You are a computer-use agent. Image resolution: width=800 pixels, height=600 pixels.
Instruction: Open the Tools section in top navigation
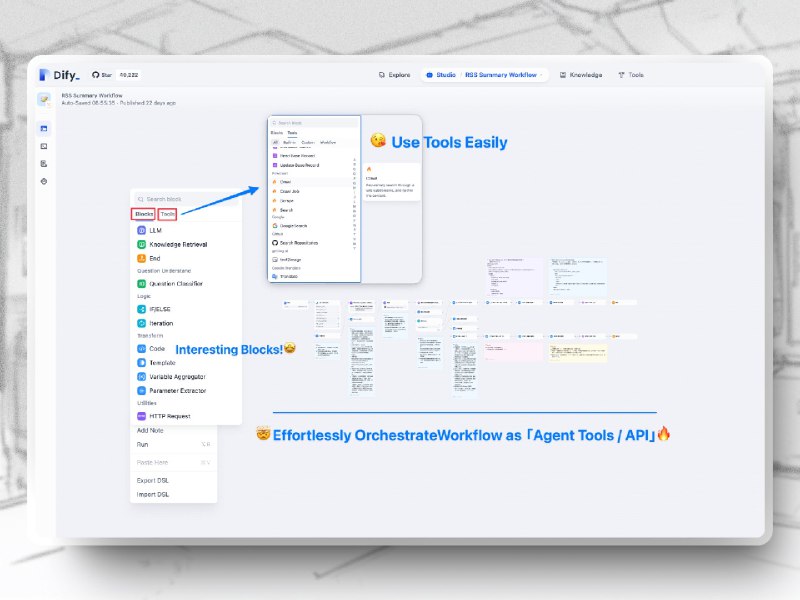pyautogui.click(x=631, y=75)
